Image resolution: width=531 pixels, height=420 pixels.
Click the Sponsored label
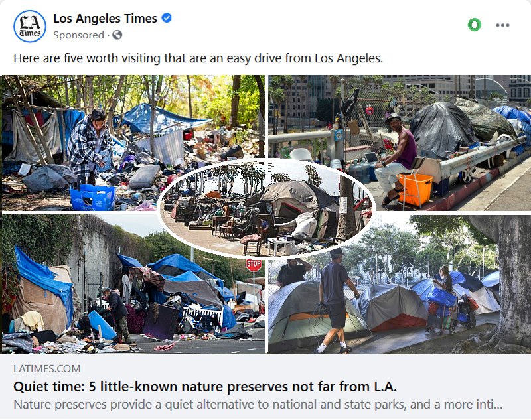pyautogui.click(x=78, y=35)
